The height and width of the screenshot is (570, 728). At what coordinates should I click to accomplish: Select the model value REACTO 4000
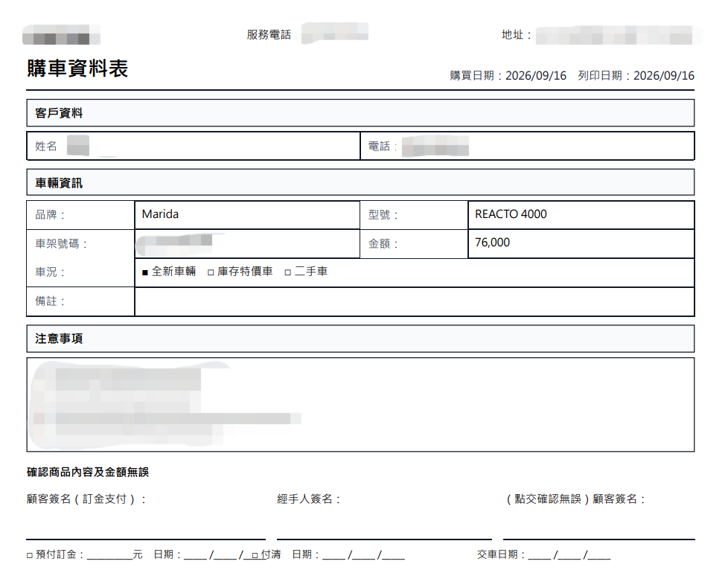click(511, 214)
